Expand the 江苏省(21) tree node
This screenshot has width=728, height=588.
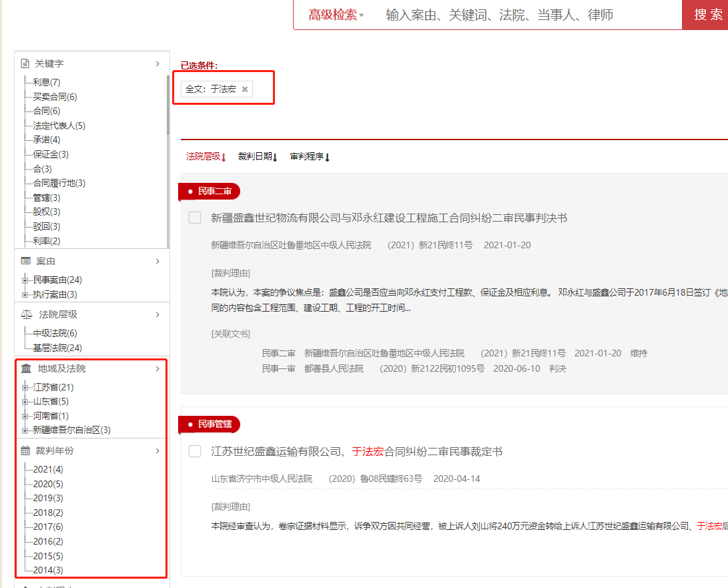pos(25,387)
